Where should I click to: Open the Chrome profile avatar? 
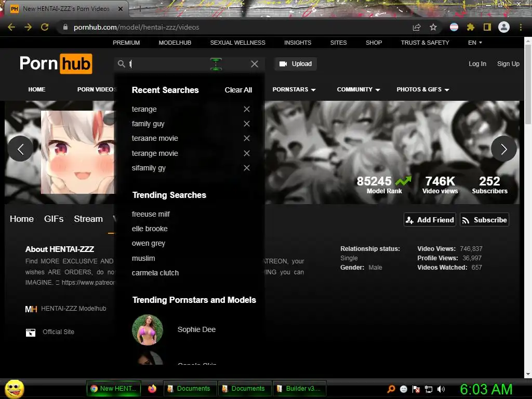point(504,27)
